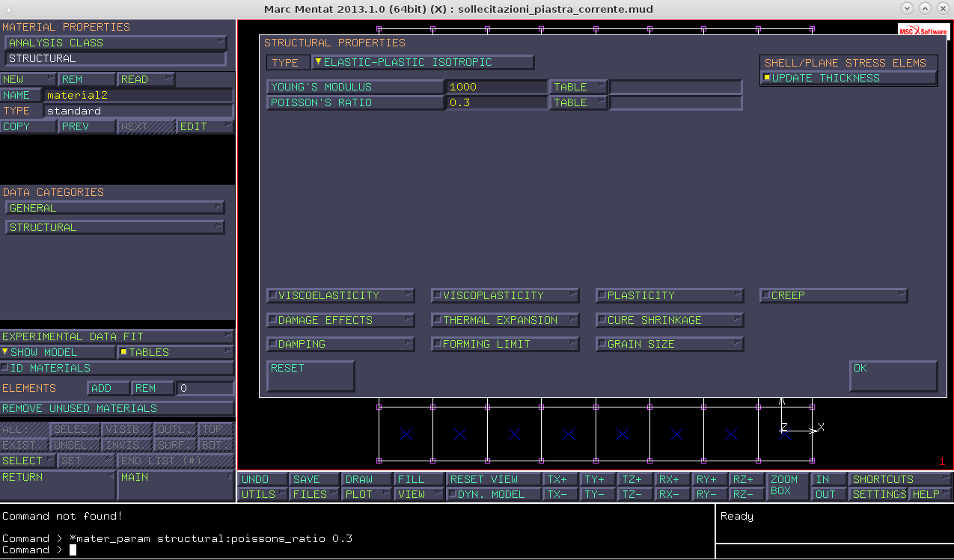
Task: Click RZ+ rotate button
Action: click(747, 479)
